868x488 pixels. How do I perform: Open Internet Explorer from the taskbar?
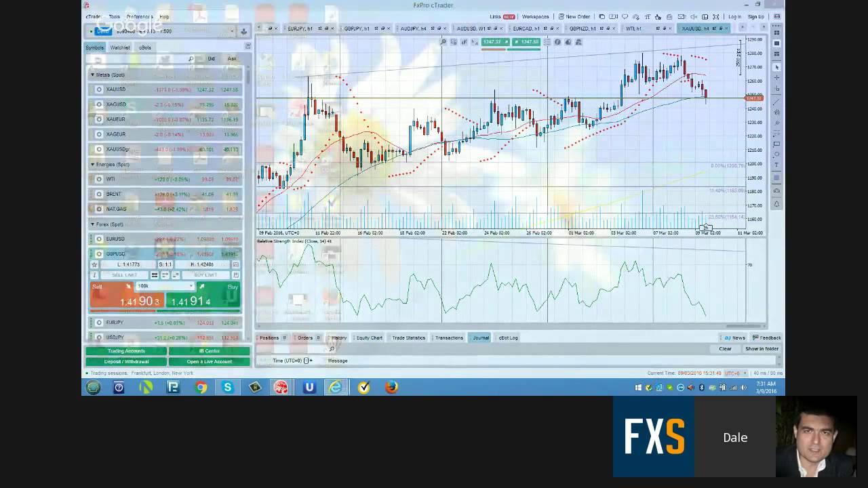pyautogui.click(x=336, y=387)
